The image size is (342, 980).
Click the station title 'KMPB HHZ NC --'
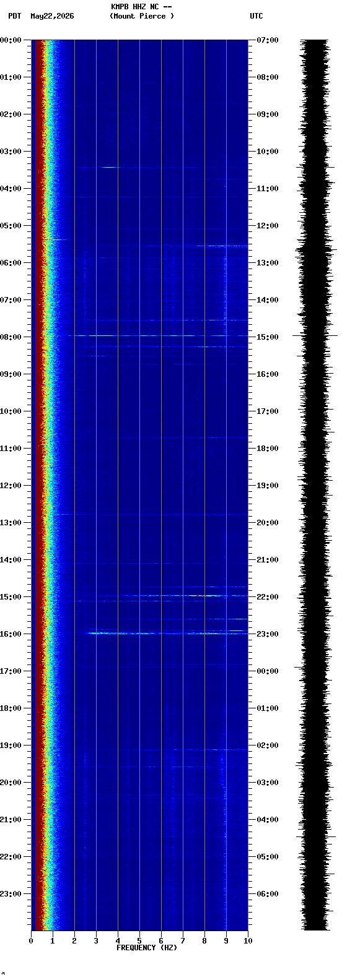coord(141,7)
